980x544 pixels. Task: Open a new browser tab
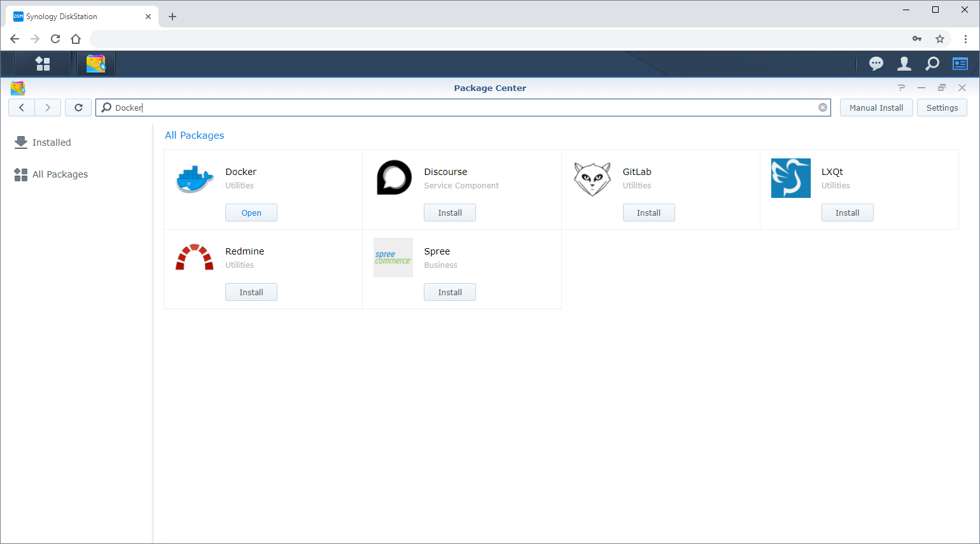pyautogui.click(x=172, y=17)
